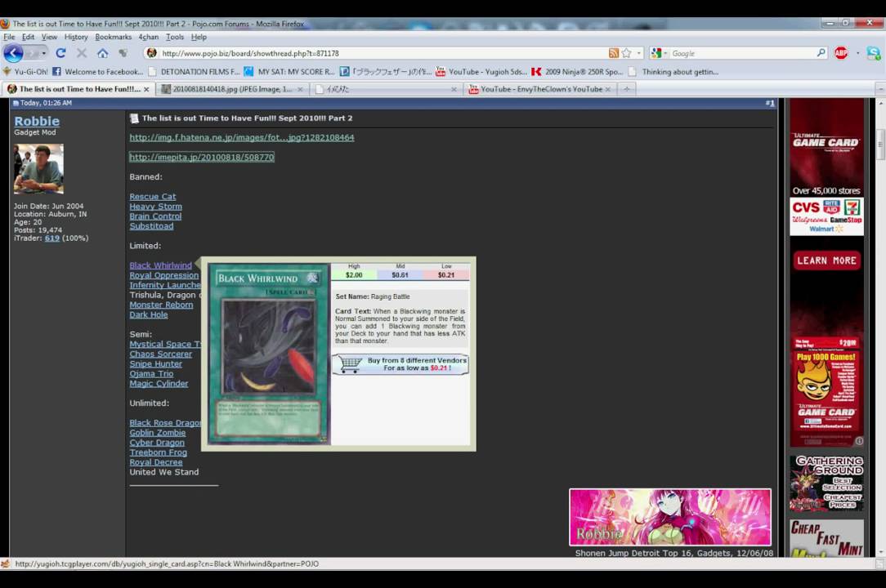This screenshot has width=886, height=588.
Task: Open 2009 Ninja 250R bookmark
Action: click(577, 72)
